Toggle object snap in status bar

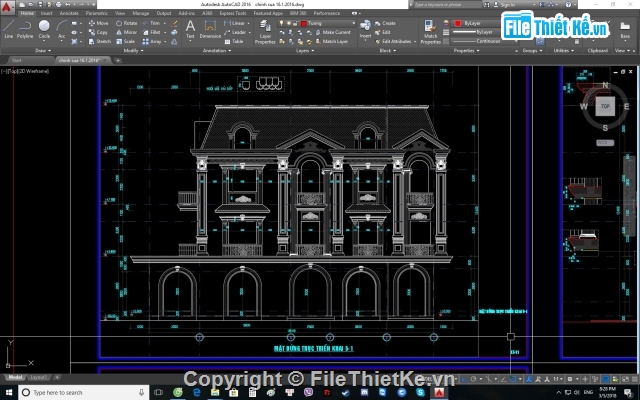click(x=513, y=379)
